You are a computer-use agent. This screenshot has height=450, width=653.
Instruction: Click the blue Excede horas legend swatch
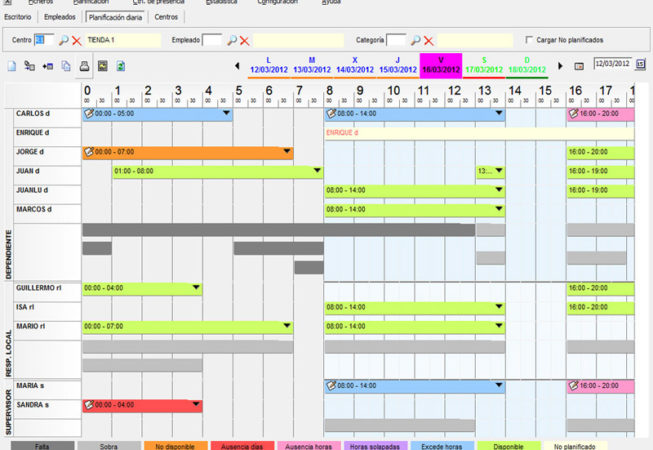(442, 446)
